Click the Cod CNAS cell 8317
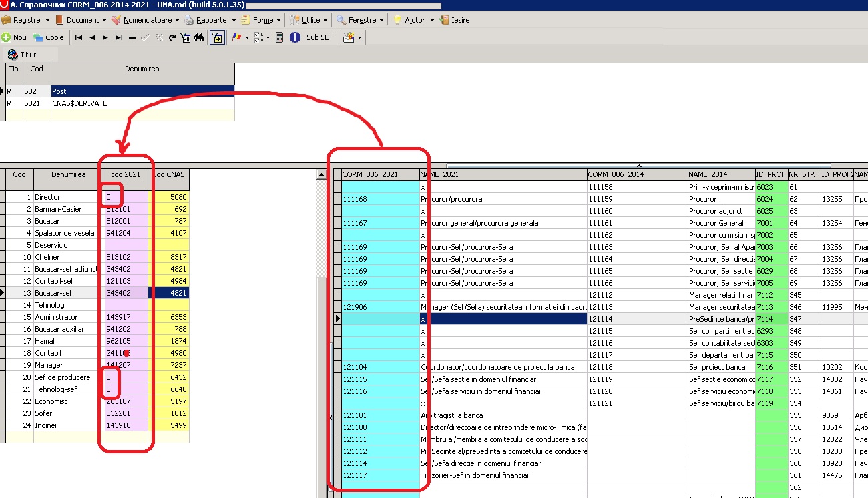 169,257
